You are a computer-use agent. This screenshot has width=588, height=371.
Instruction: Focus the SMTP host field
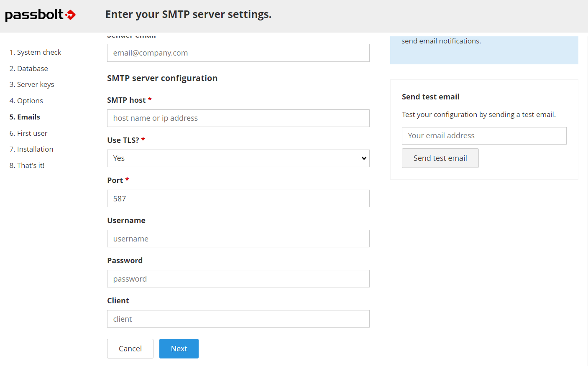click(238, 118)
